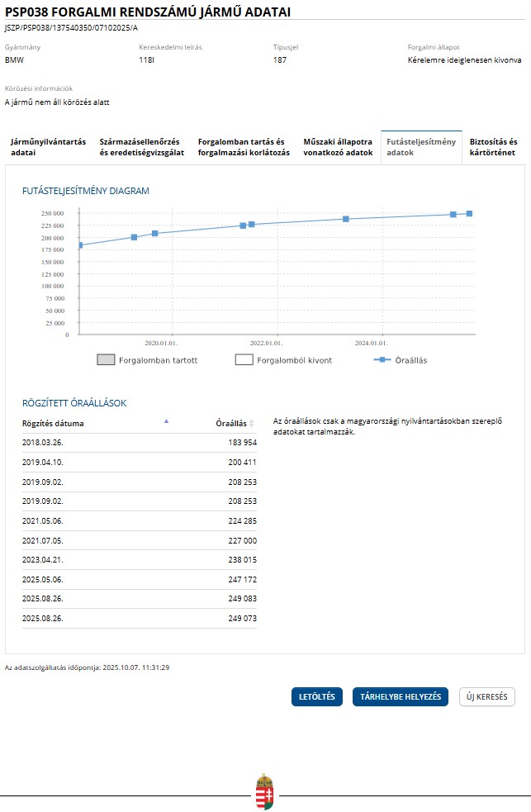Toggle the white Forgalomból kivont legend box
This screenshot has width=531, height=812.
point(244,360)
